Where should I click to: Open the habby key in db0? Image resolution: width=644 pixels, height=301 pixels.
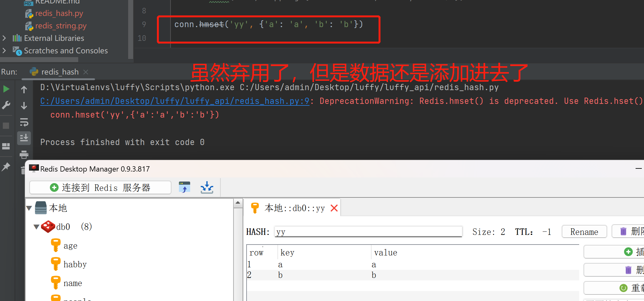(x=75, y=265)
